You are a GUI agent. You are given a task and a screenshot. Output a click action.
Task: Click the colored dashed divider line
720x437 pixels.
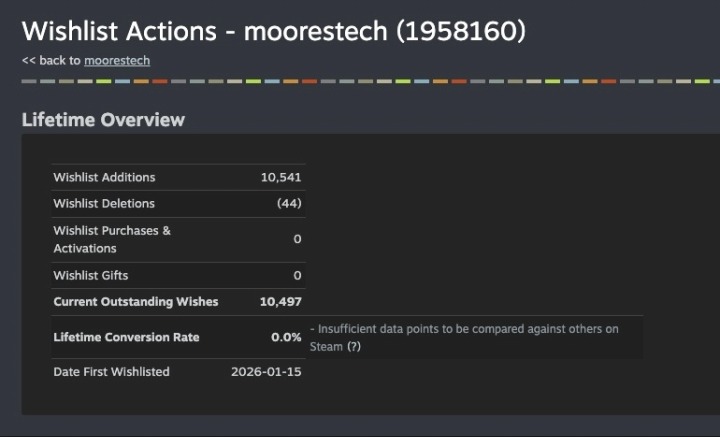point(360,81)
